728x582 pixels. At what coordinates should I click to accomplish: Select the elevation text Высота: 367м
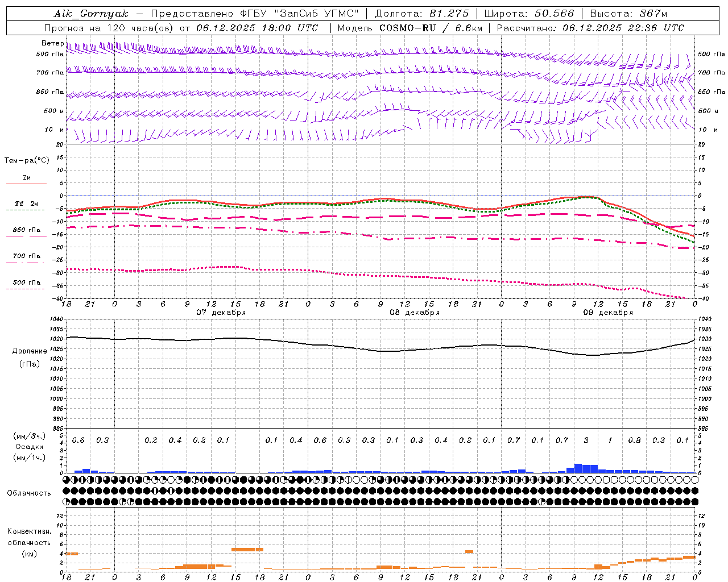tap(629, 14)
